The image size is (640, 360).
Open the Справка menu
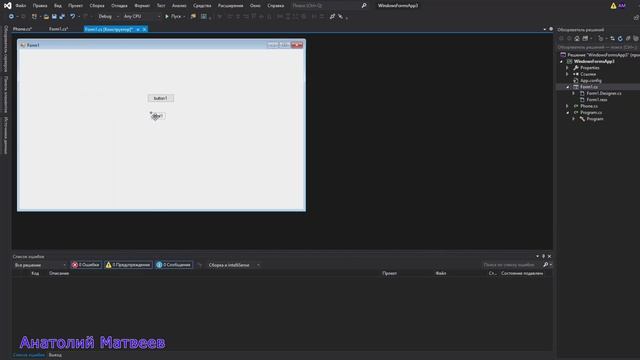276,6
